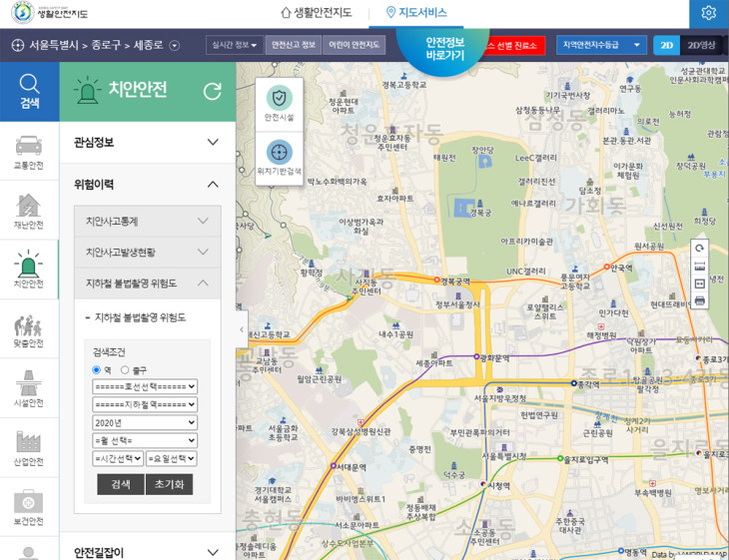Open the 지도서비스 top tab
This screenshot has width=729, height=560.
[x=416, y=13]
